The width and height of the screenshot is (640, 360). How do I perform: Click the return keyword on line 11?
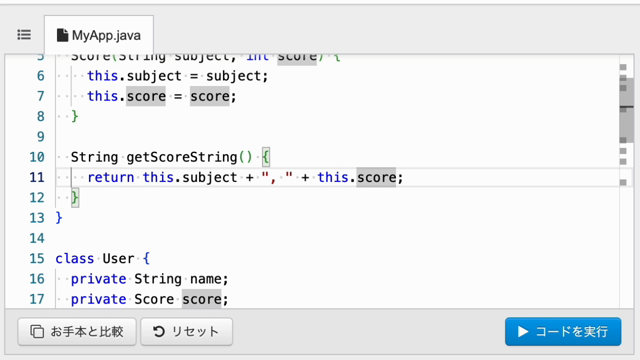point(111,178)
